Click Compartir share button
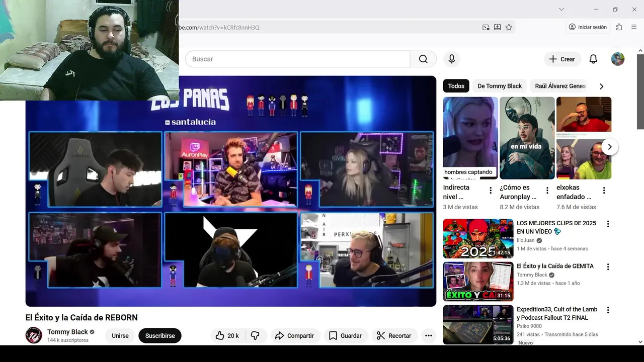Viewport: 644px width, 362px height. click(x=294, y=335)
